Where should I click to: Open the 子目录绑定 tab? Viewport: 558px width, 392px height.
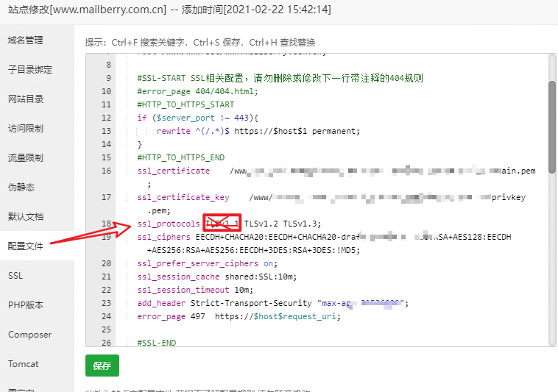tap(30, 70)
